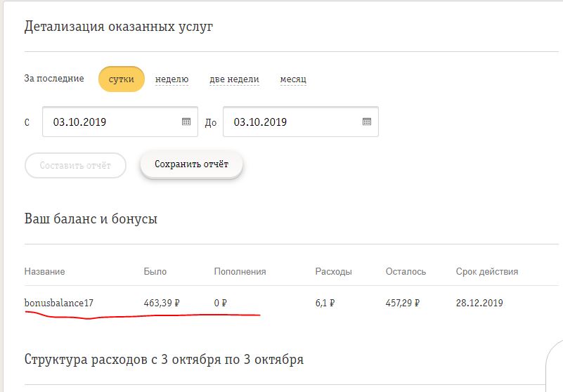The width and height of the screenshot is (563, 392).
Task: Click the 'Составить отчёт' button
Action: (75, 165)
